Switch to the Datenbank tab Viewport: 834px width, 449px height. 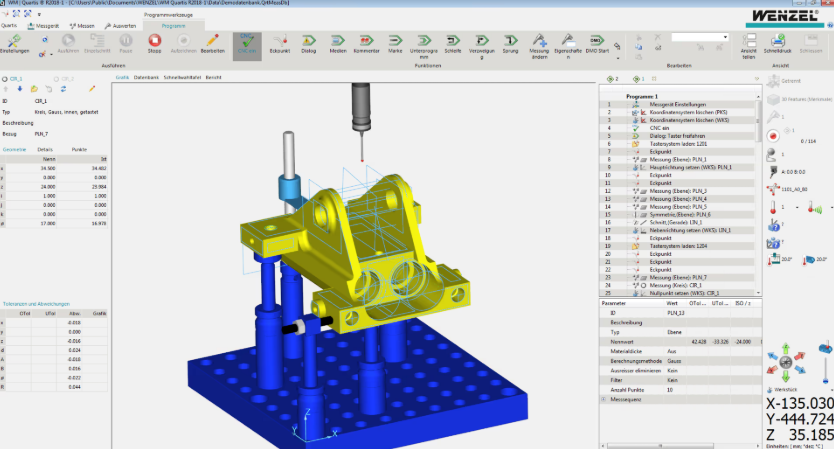[x=146, y=77]
